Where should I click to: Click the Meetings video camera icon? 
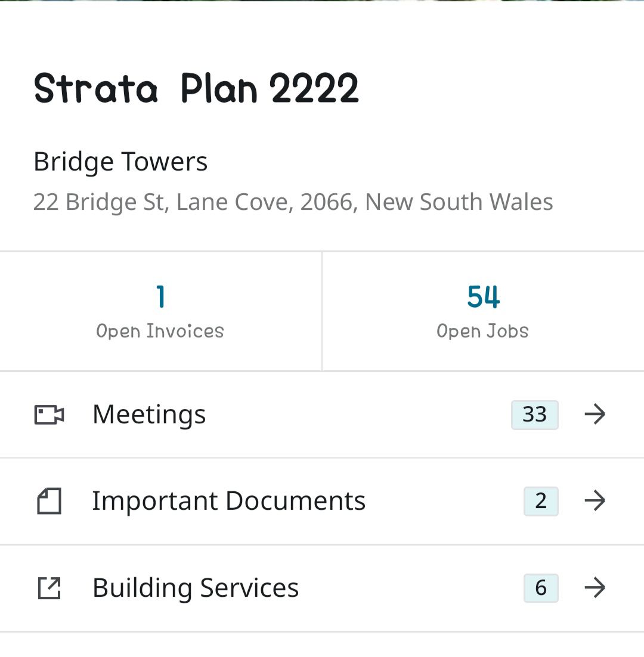(49, 415)
